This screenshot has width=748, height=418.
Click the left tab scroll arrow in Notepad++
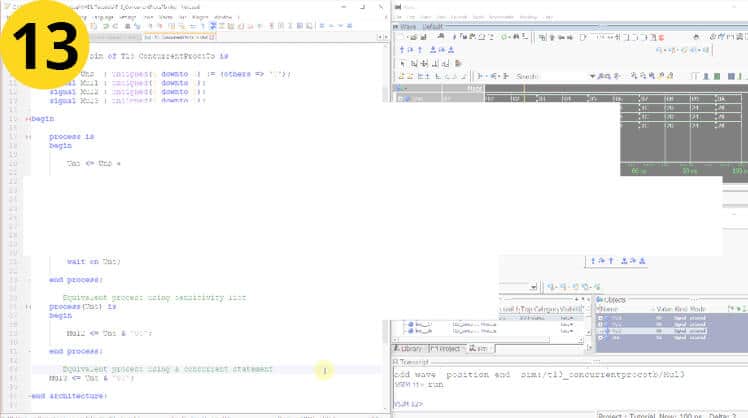coord(380,37)
